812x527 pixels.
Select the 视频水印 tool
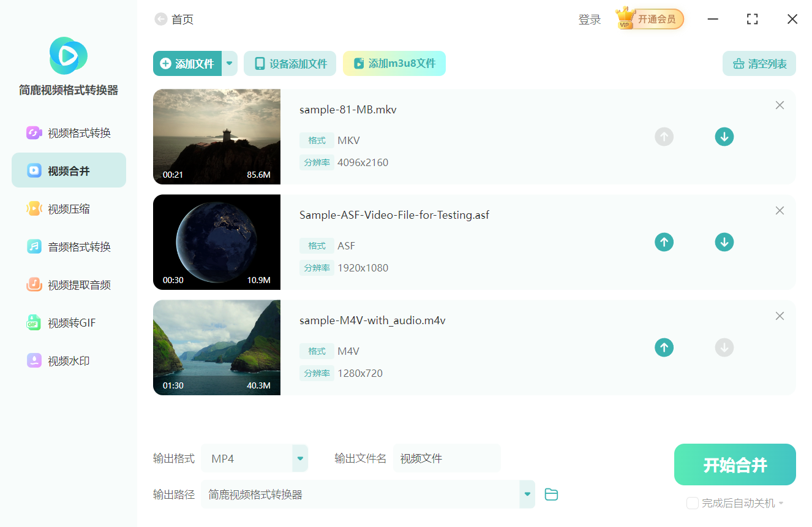coord(69,360)
